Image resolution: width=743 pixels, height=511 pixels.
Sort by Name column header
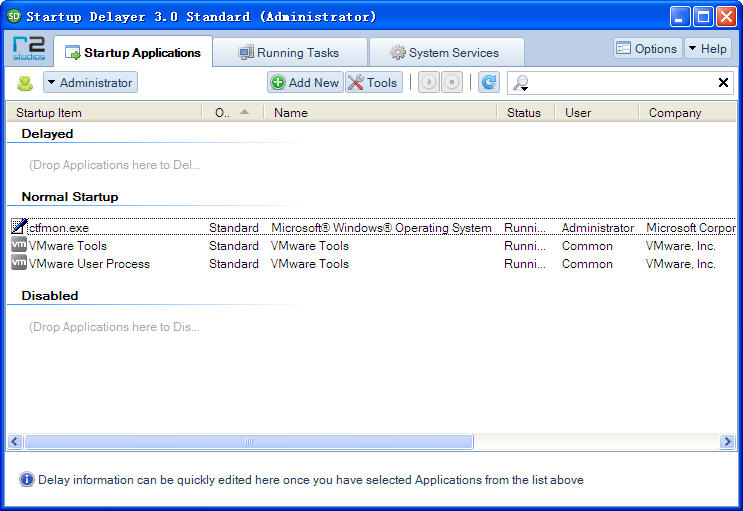coord(380,113)
